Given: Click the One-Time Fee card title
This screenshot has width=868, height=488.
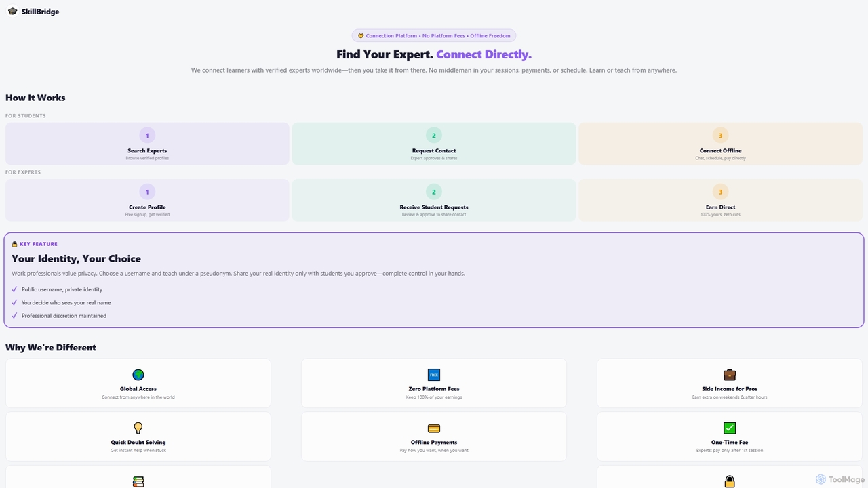Looking at the screenshot, I should click(x=730, y=442).
